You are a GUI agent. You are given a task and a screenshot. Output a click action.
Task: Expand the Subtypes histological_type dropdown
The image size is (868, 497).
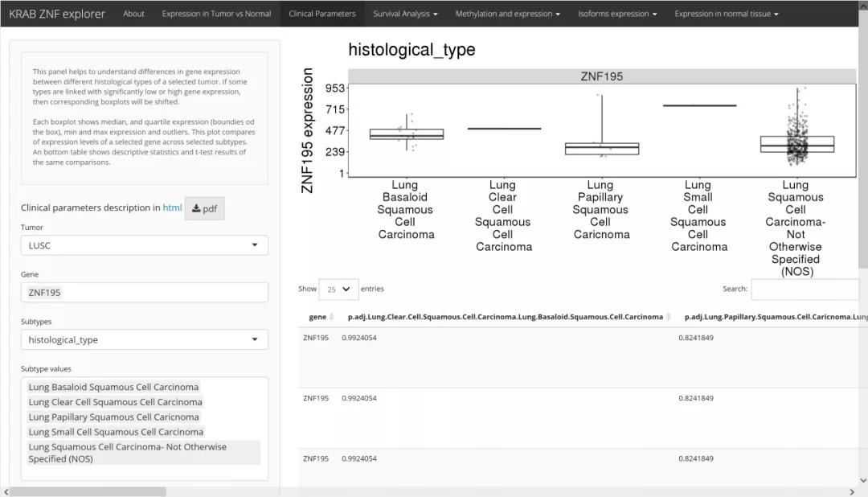[145, 339]
